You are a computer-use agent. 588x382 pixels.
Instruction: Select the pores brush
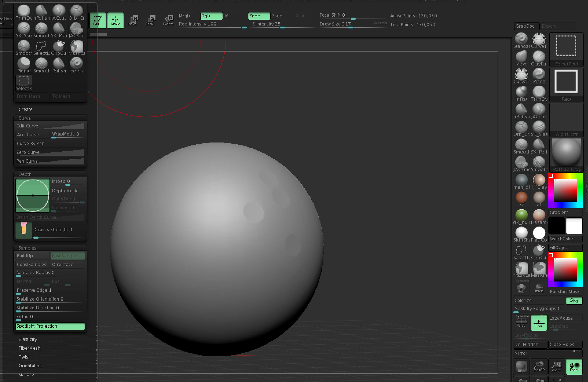[77, 65]
